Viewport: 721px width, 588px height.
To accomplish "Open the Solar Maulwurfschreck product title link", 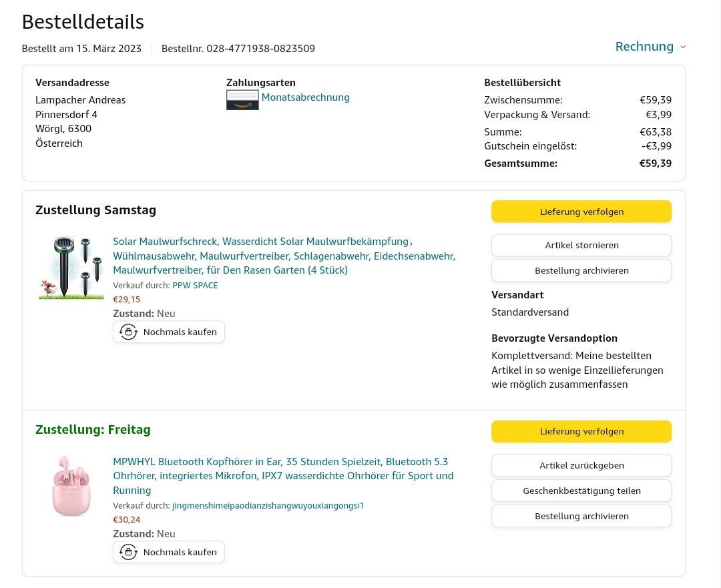I will pyautogui.click(x=284, y=256).
